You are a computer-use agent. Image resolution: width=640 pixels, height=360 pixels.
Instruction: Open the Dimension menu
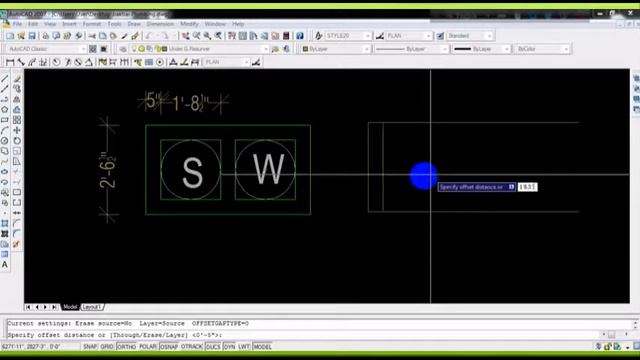tap(160, 24)
